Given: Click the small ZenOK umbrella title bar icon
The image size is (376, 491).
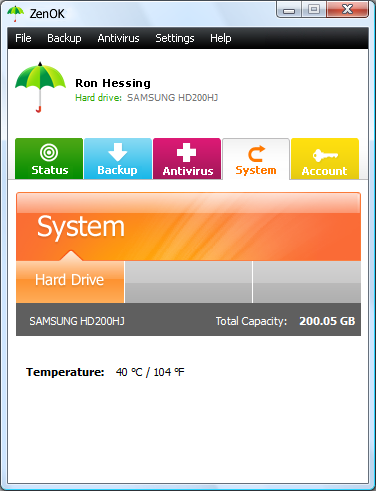Looking at the screenshot, I should [x=15, y=14].
